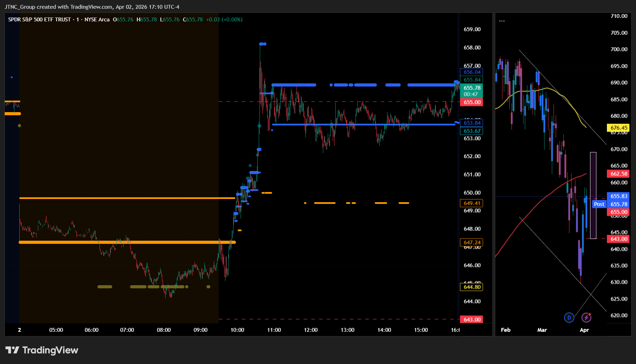Click the close value C655.78 in header
This screenshot has width=636, height=364.
(193, 20)
